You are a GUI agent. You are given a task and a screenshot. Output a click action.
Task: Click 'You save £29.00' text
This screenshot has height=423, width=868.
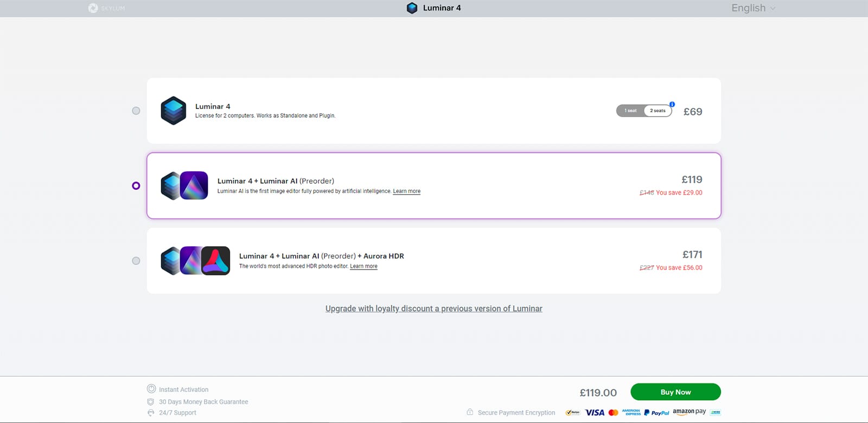pyautogui.click(x=679, y=193)
